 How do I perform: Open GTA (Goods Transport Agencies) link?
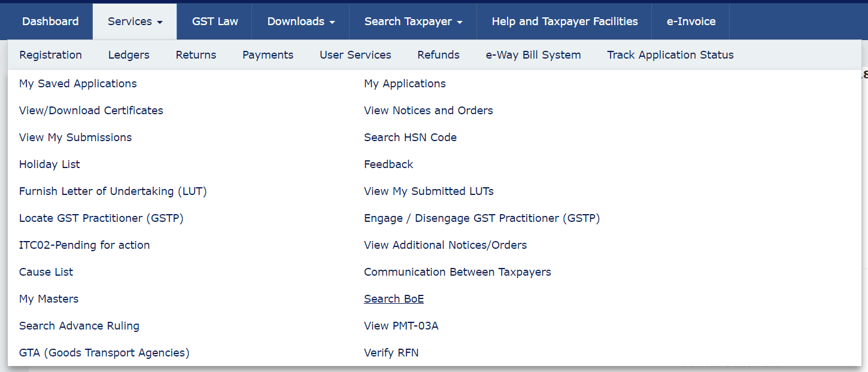tap(104, 353)
